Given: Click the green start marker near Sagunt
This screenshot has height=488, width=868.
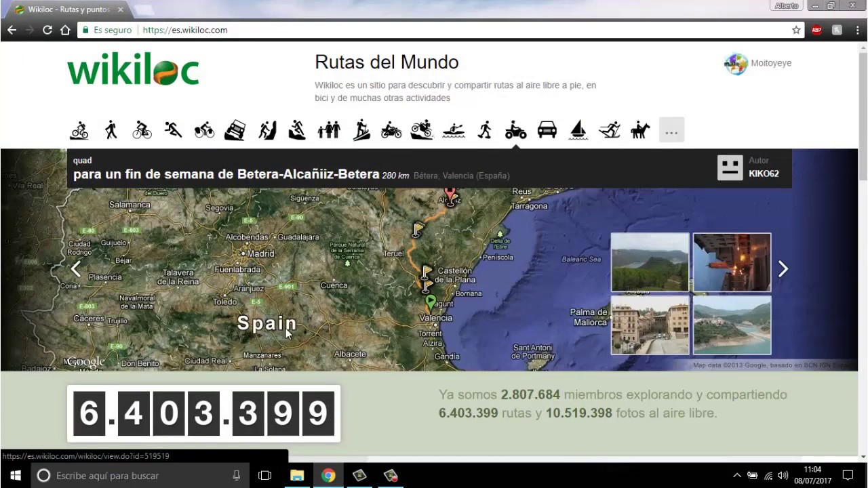Looking at the screenshot, I should [x=431, y=302].
